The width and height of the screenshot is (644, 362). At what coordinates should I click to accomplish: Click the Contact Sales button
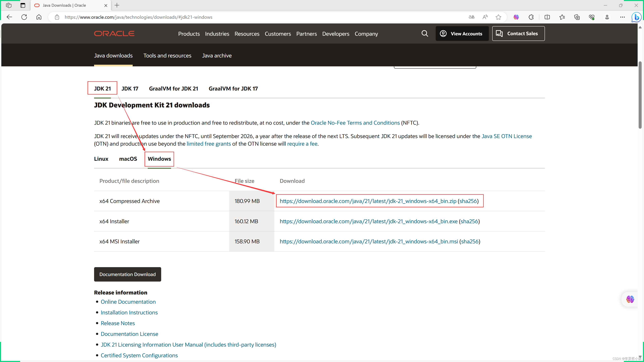pos(519,34)
